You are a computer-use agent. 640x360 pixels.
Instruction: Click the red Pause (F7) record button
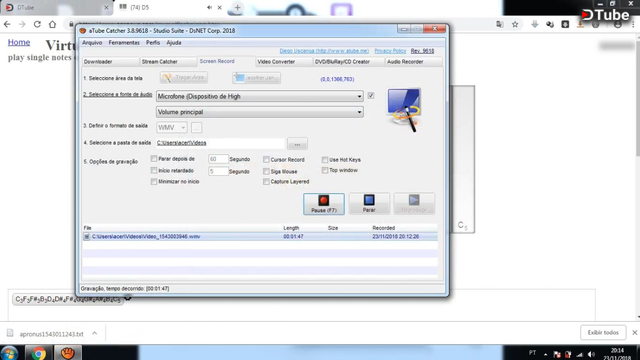(x=324, y=204)
